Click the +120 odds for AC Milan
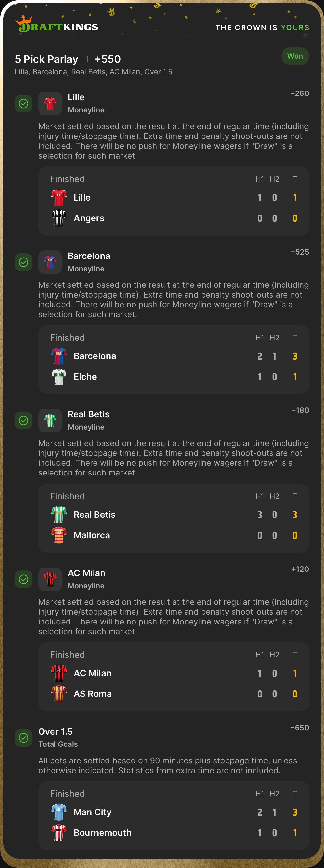This screenshot has width=324, height=868. click(300, 569)
